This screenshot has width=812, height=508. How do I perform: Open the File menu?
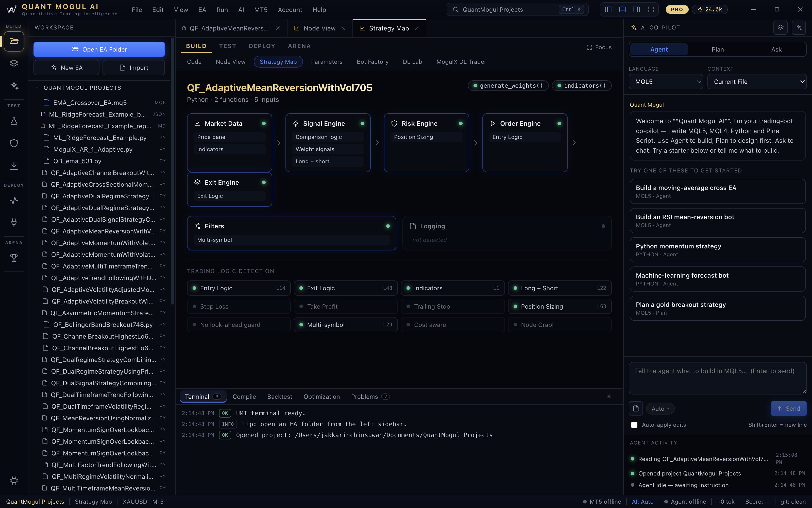pos(137,10)
